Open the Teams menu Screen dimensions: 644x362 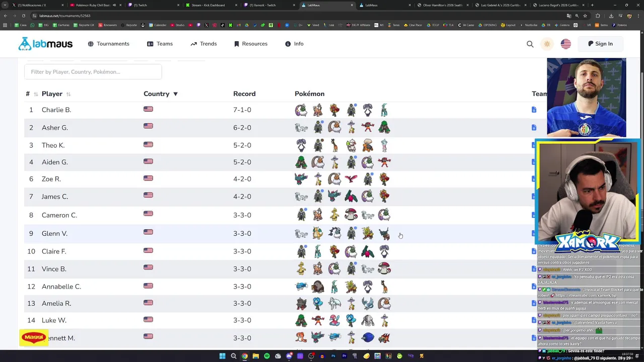coord(160,44)
